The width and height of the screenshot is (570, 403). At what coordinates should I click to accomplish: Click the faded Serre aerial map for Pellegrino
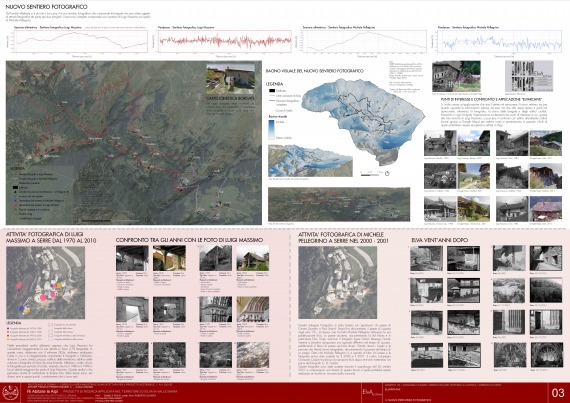click(x=337, y=283)
